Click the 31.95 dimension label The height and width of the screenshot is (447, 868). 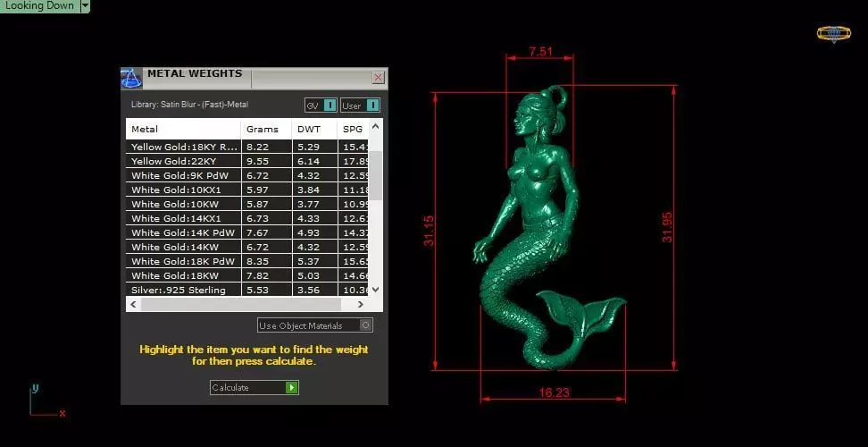[667, 226]
